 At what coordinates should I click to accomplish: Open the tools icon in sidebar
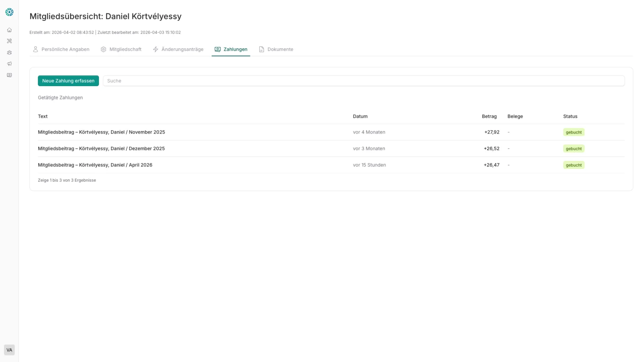[x=9, y=41]
